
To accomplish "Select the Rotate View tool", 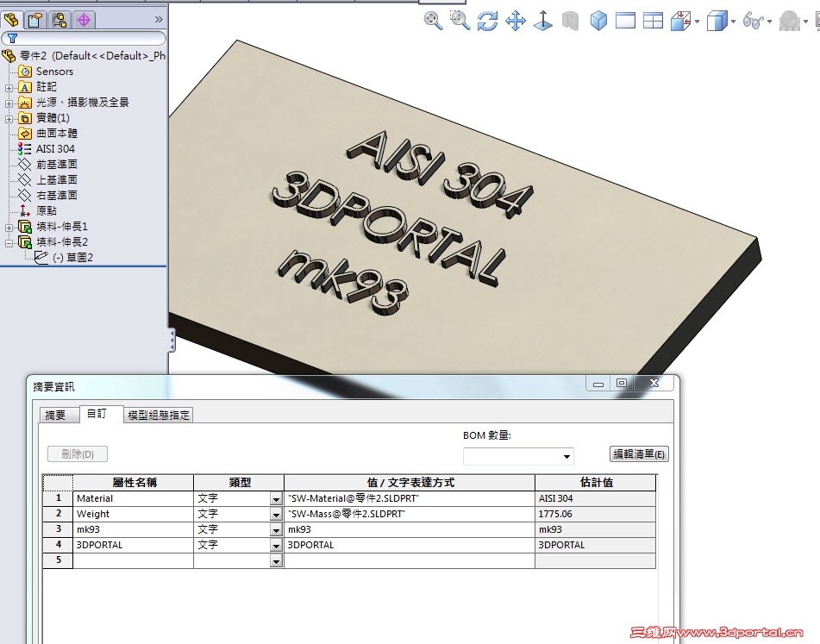I will click(x=487, y=21).
